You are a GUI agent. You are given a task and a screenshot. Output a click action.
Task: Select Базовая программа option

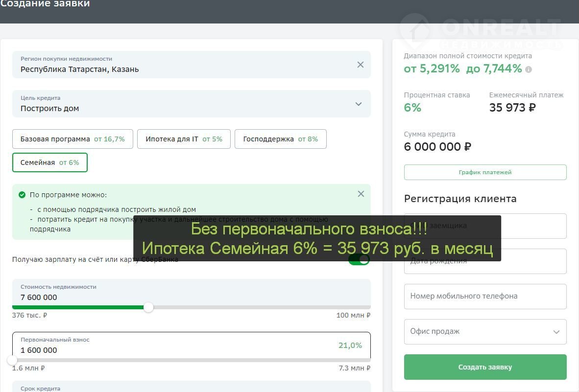pos(72,139)
